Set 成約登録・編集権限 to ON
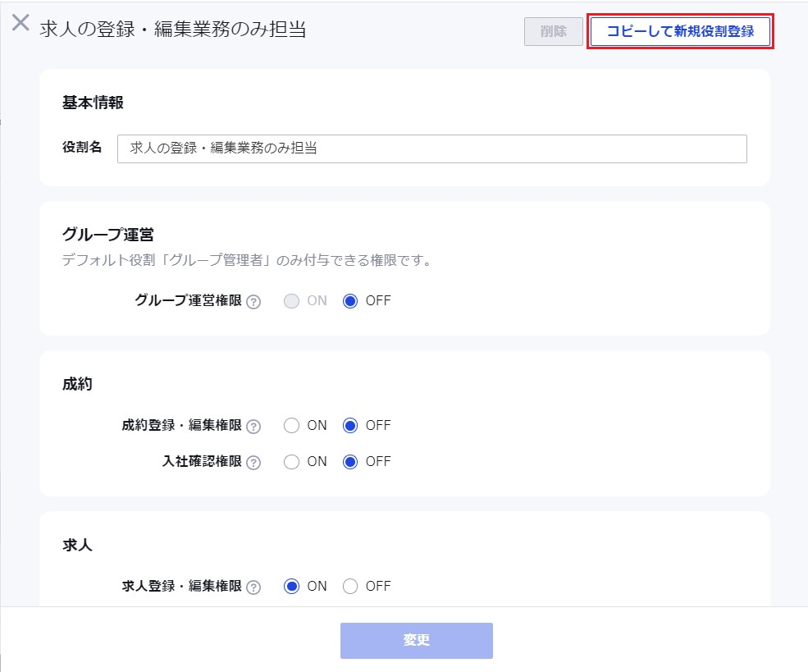Image resolution: width=808 pixels, height=672 pixels. pyautogui.click(x=292, y=426)
